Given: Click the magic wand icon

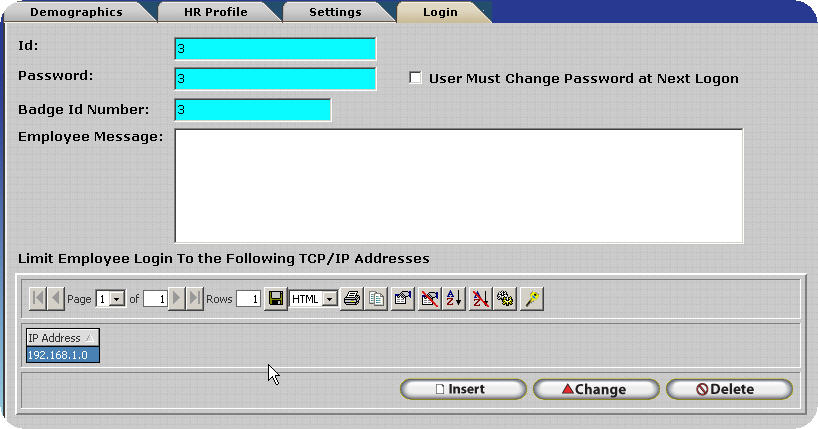Looking at the screenshot, I should tap(533, 299).
